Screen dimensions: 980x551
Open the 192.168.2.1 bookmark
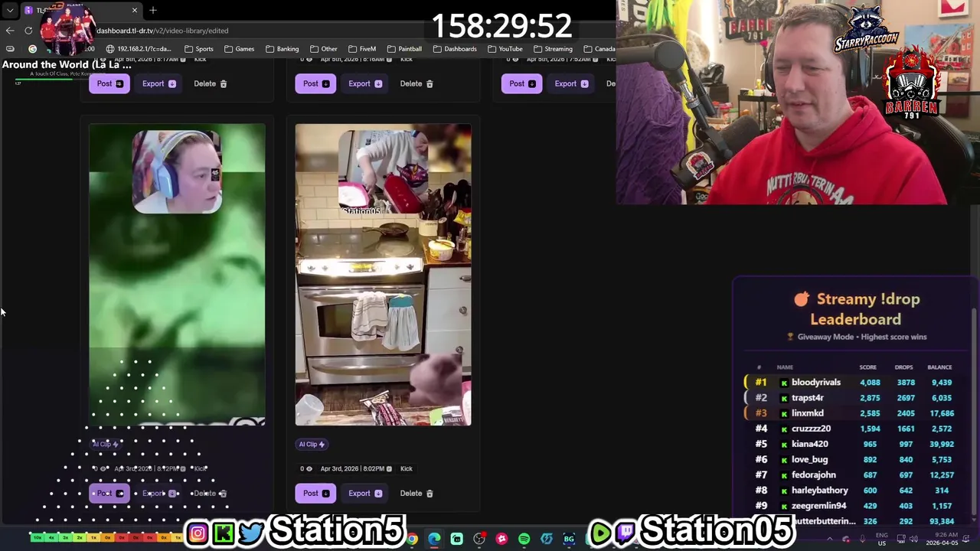[138, 49]
